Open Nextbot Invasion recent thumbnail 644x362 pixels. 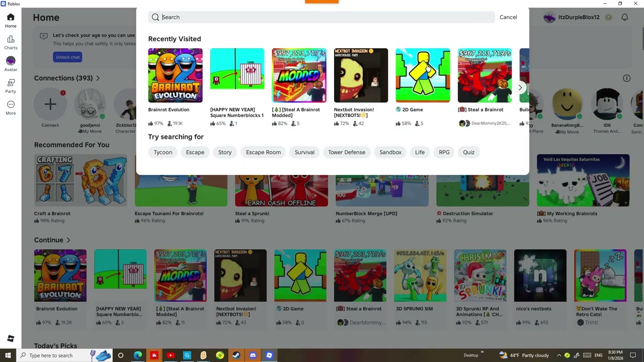click(x=361, y=75)
